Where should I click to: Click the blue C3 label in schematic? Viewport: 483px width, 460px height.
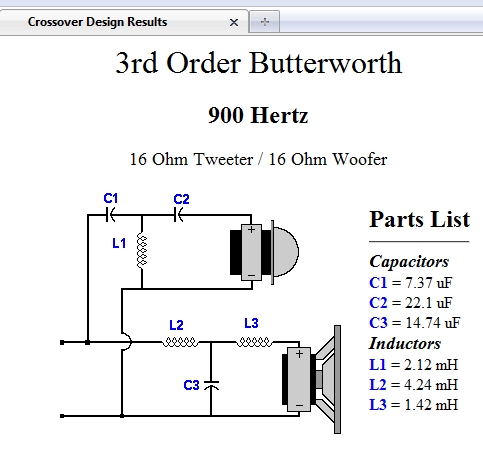(x=191, y=385)
